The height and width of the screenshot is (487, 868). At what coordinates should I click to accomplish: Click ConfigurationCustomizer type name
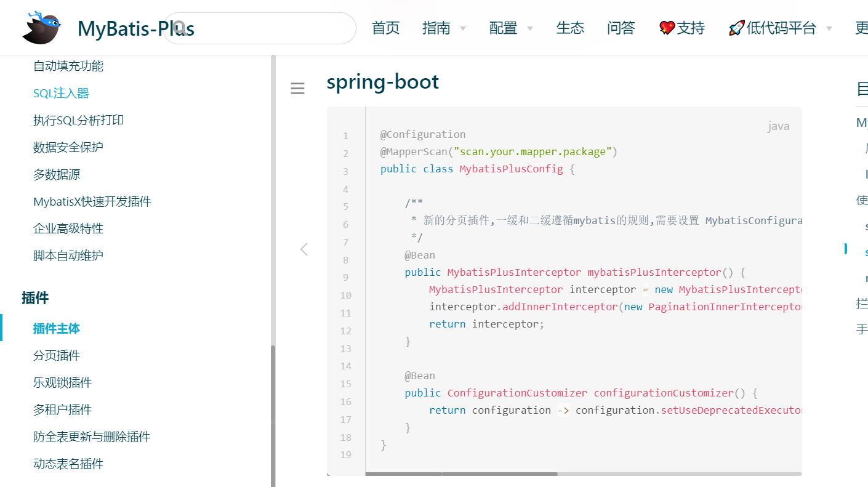[x=518, y=393]
